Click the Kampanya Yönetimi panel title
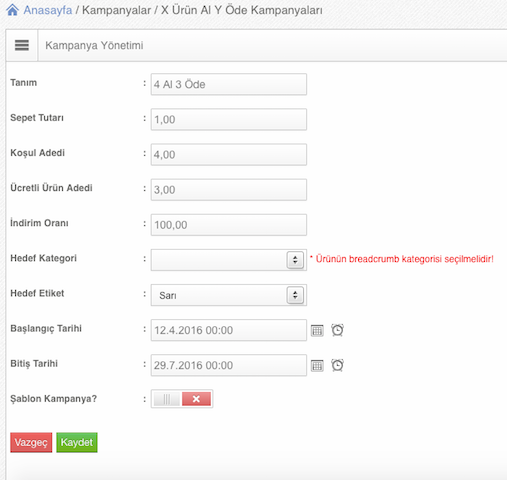The image size is (507, 480). click(94, 45)
